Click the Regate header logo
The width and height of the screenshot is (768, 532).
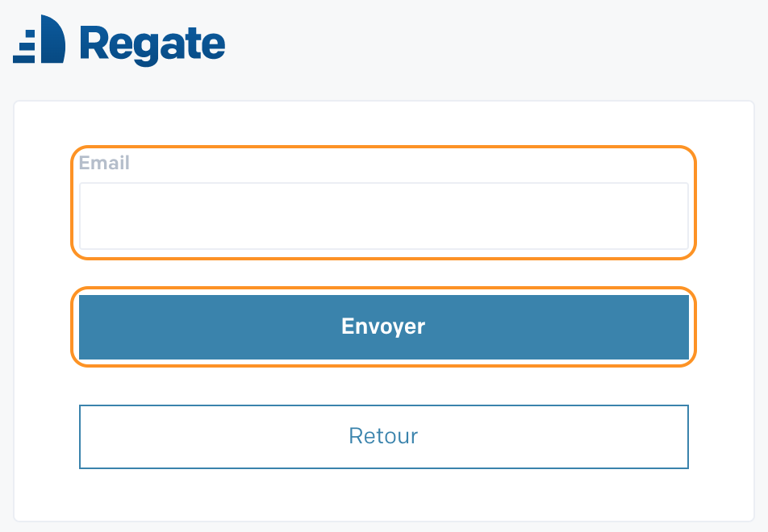(x=119, y=40)
